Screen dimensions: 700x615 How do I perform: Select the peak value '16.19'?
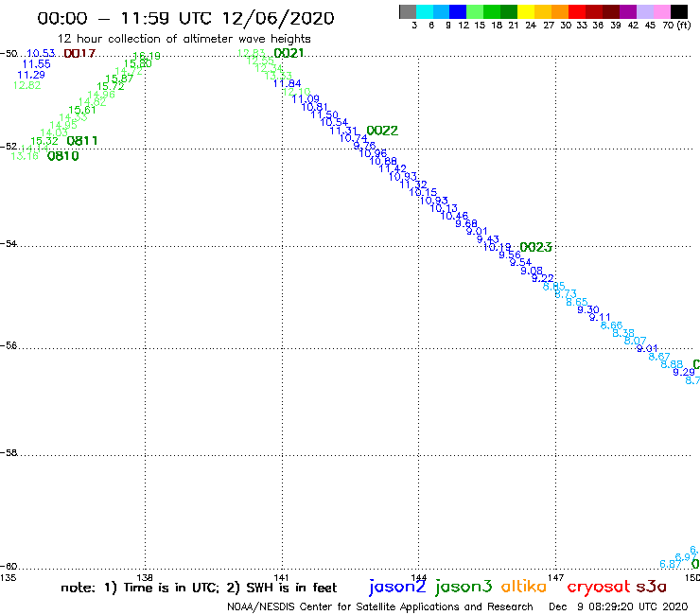[x=147, y=56]
